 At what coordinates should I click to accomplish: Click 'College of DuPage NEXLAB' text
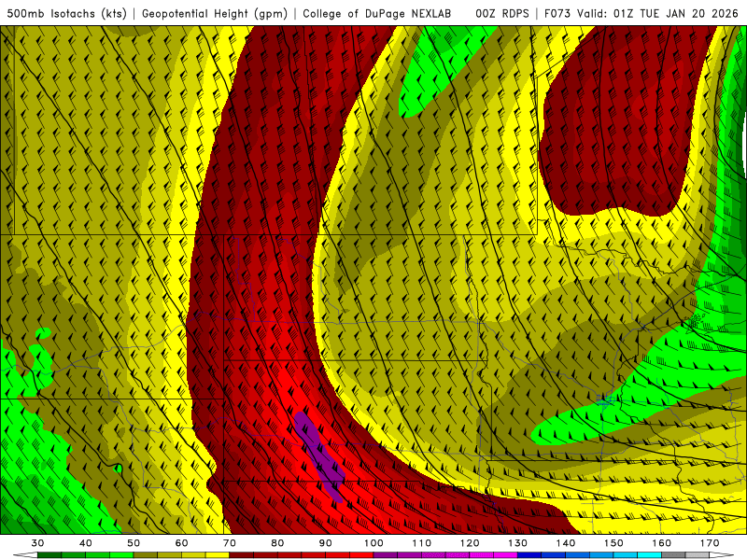point(377,13)
